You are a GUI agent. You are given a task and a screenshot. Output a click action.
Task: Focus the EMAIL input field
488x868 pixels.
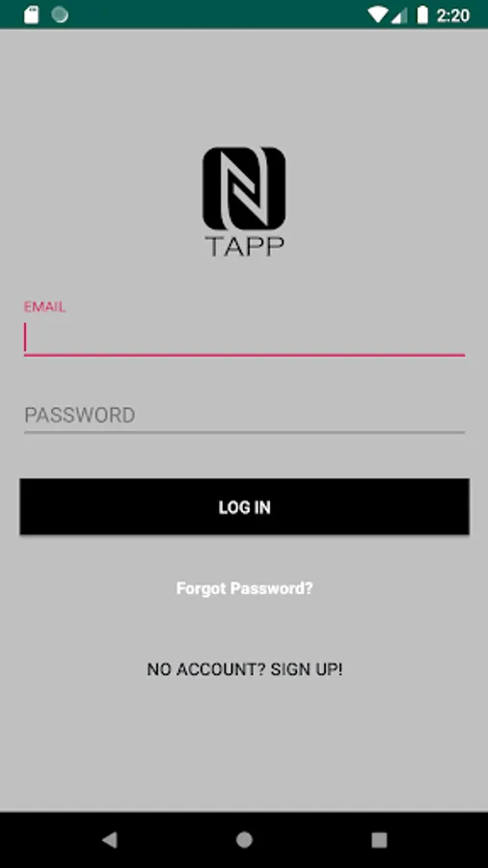pos(244,339)
